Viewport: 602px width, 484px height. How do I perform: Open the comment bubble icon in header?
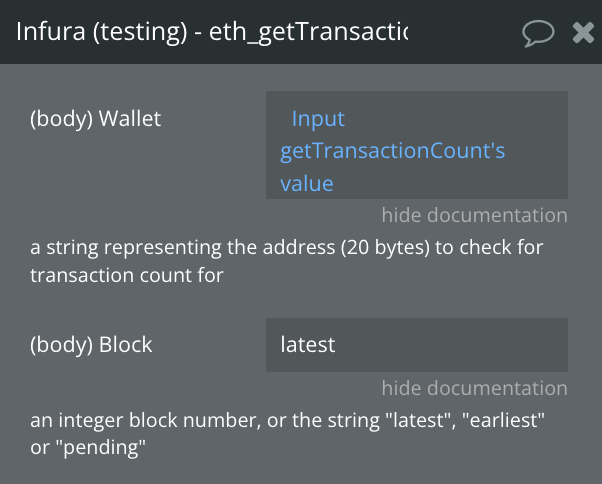[x=538, y=33]
